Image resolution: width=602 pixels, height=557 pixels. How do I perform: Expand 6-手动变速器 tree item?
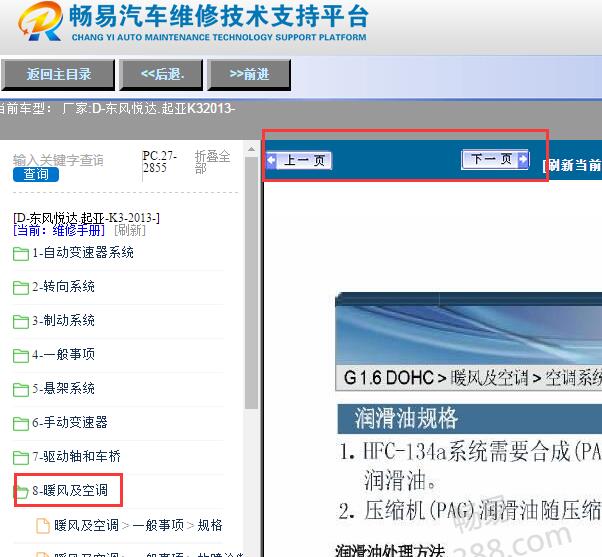[69, 422]
